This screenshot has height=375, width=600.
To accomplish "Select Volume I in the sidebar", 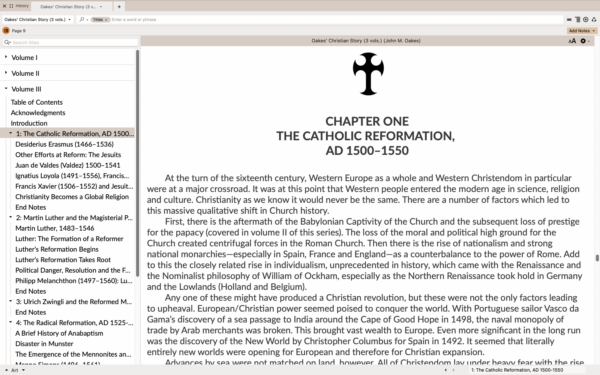I will click(24, 57).
